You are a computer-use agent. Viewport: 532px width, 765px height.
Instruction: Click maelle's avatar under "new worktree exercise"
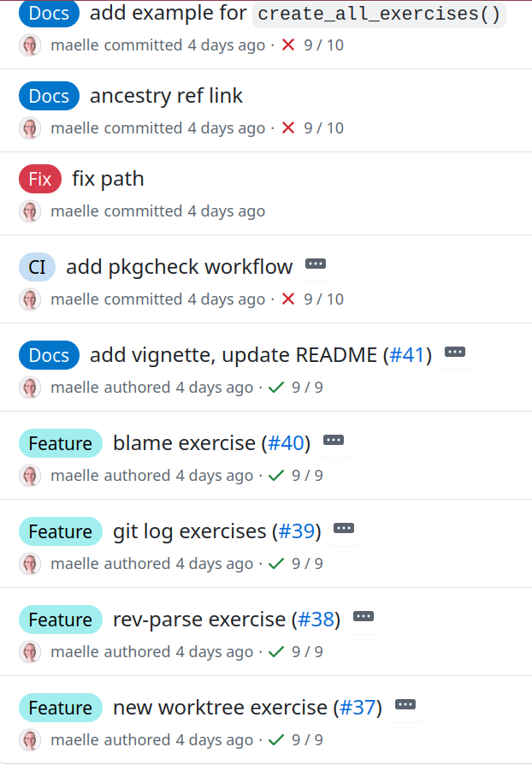tap(29, 740)
